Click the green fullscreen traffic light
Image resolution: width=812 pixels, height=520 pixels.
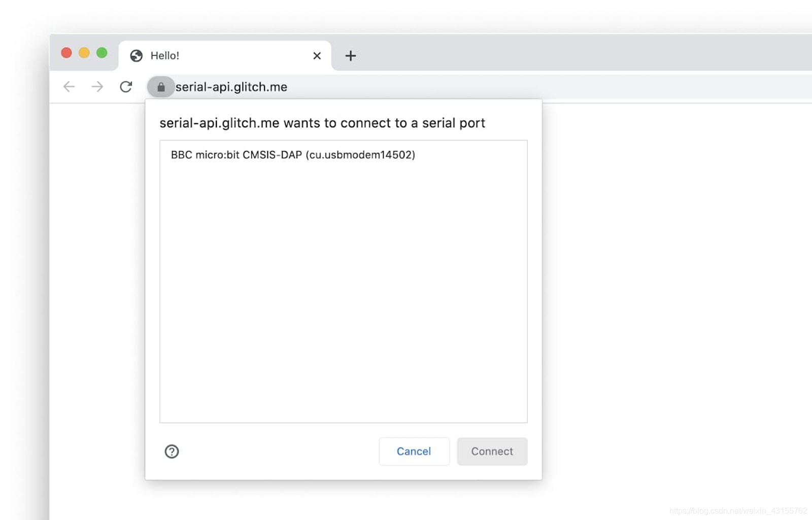101,52
